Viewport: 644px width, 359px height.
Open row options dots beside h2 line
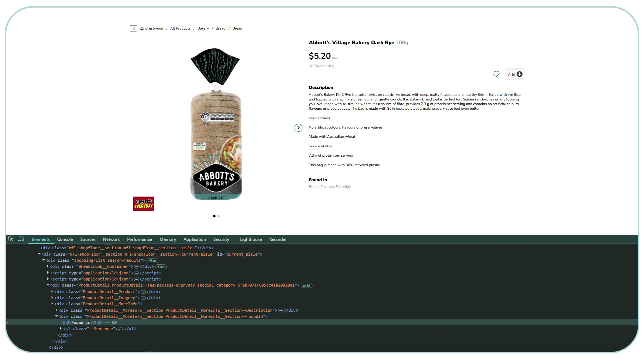click(8, 322)
